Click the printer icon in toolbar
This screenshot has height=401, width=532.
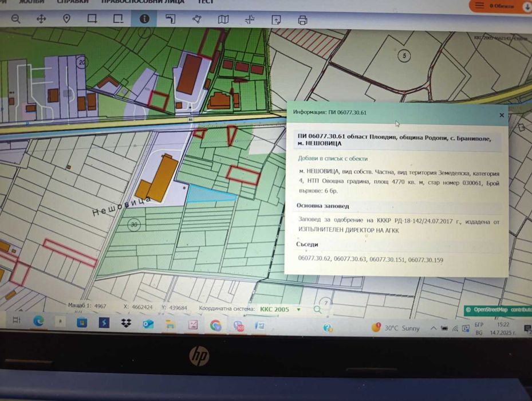click(x=302, y=20)
